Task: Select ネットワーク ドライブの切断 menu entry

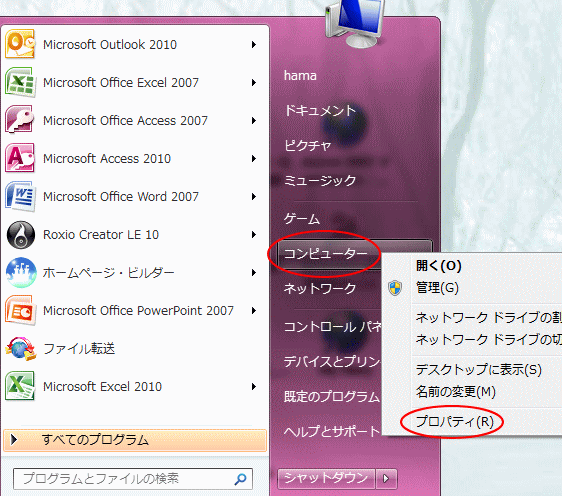Action: click(489, 339)
